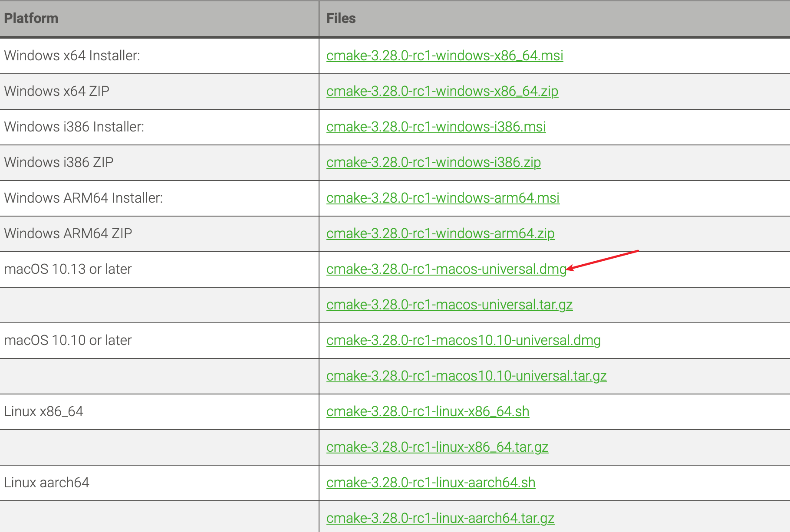
Task: Download cmake-3.28.0-rc1-macos10.10-universal.tar.gz
Action: click(466, 376)
